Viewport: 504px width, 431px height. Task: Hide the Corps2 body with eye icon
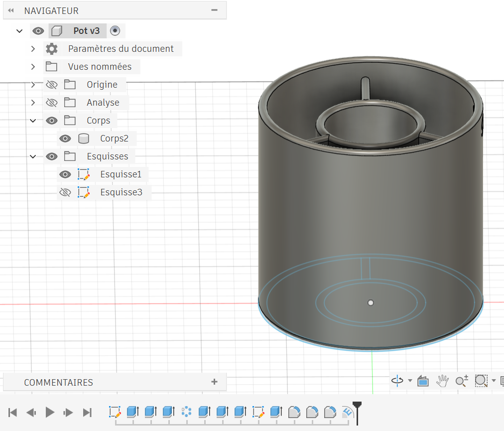coord(65,139)
